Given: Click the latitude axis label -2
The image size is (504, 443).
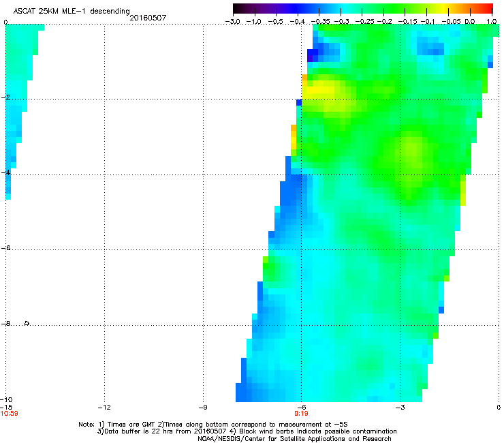Looking at the screenshot, I should click(x=6, y=97).
